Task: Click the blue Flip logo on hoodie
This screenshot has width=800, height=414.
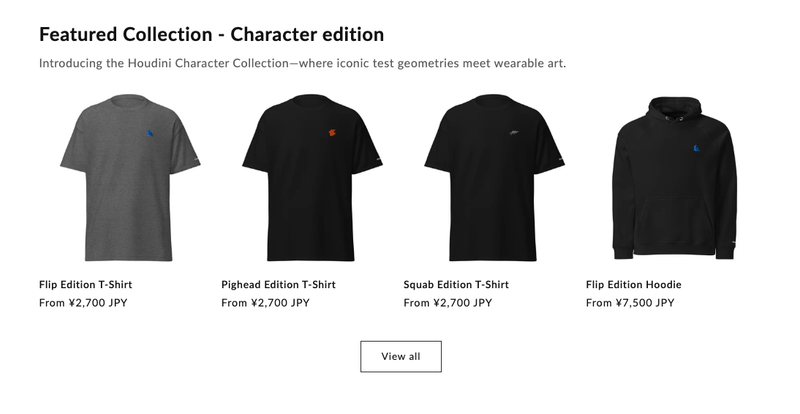Action: (x=697, y=149)
